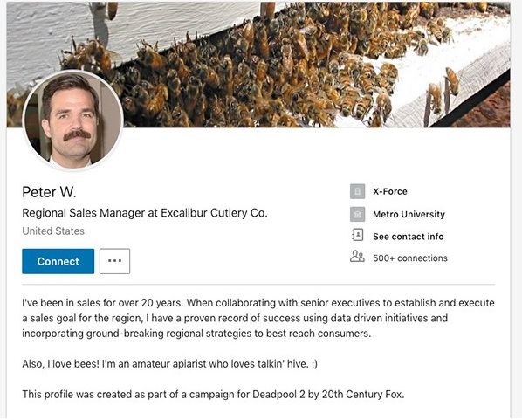Click the Connect button
522x420 pixels.
tap(58, 261)
